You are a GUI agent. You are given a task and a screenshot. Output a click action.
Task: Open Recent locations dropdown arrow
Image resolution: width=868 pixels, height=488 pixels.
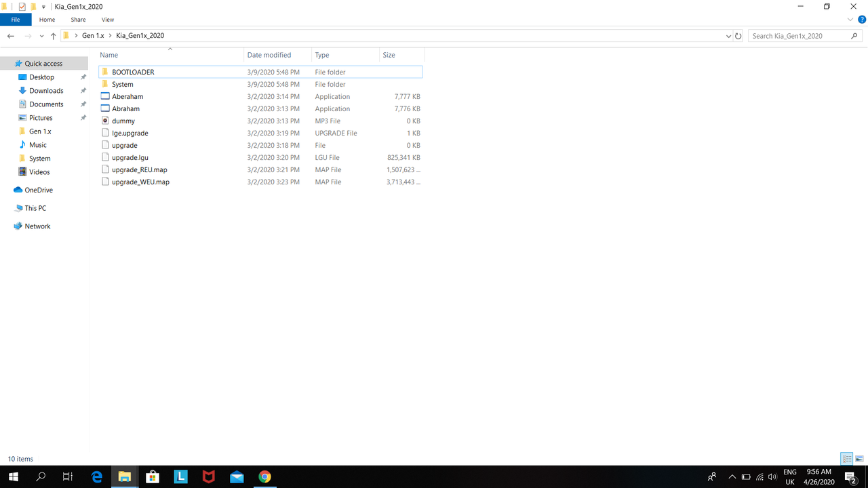tap(41, 36)
